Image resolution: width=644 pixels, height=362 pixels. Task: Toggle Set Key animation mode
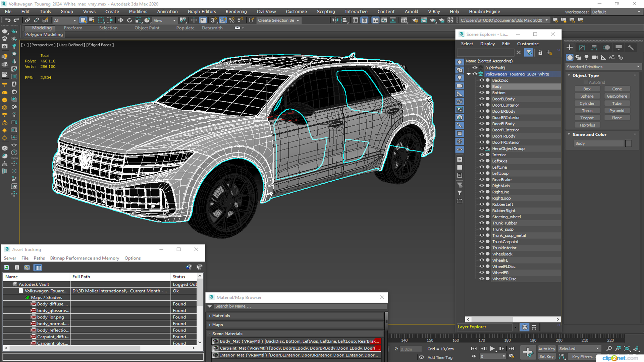[546, 357]
